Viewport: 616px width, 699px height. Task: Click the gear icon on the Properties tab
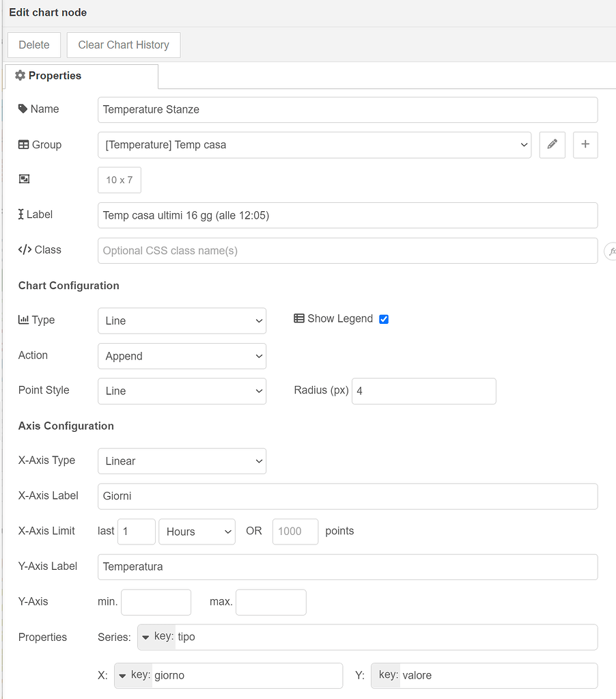(21, 76)
